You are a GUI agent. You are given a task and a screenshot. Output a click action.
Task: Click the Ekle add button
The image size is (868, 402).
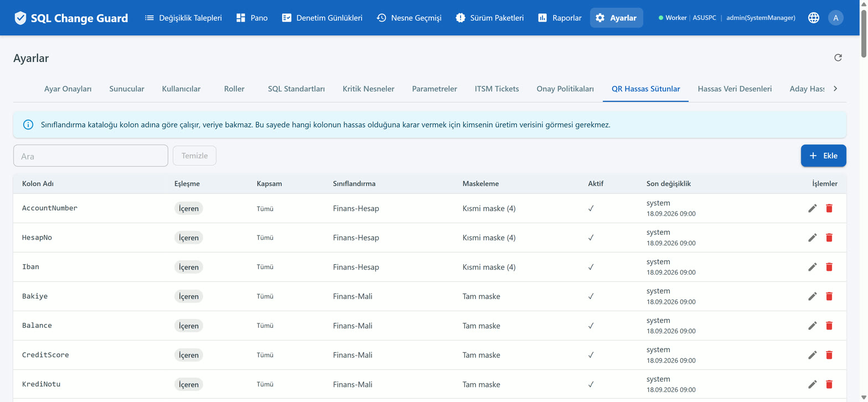(823, 156)
